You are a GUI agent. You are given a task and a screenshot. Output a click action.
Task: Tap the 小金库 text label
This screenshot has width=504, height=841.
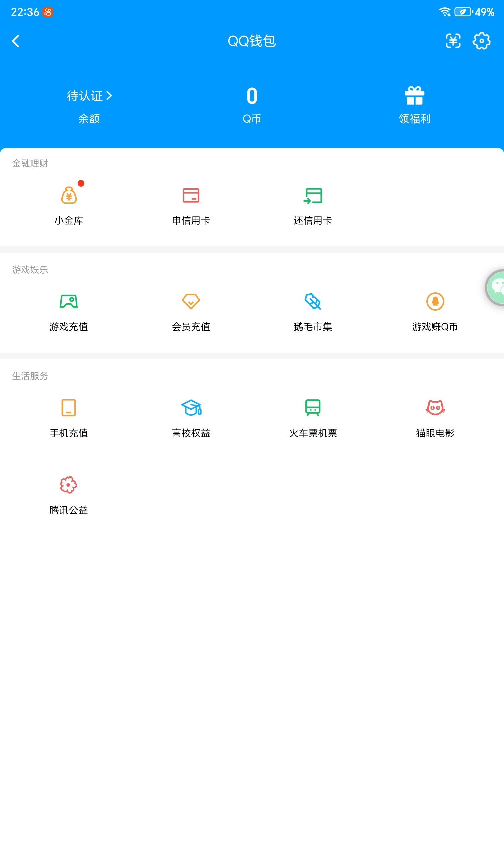(x=69, y=220)
